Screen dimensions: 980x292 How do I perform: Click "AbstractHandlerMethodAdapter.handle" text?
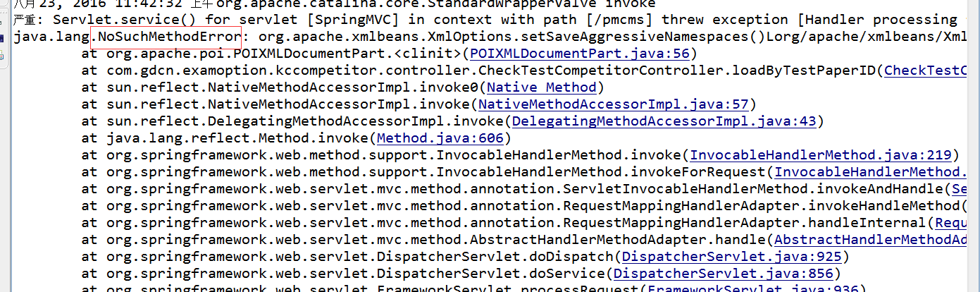(618, 240)
